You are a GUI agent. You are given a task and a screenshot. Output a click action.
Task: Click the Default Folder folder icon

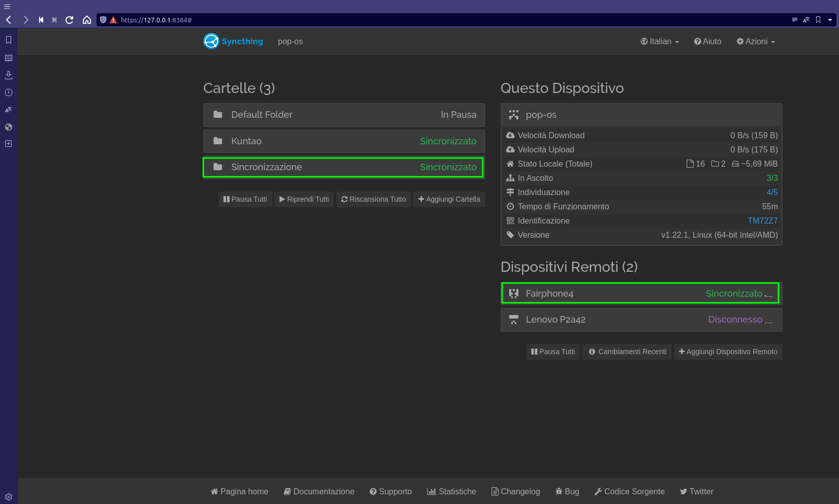click(218, 114)
